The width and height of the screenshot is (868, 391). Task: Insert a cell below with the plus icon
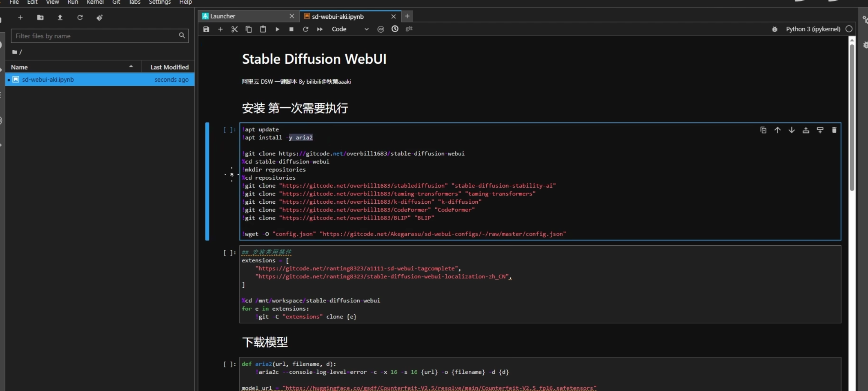pos(220,29)
